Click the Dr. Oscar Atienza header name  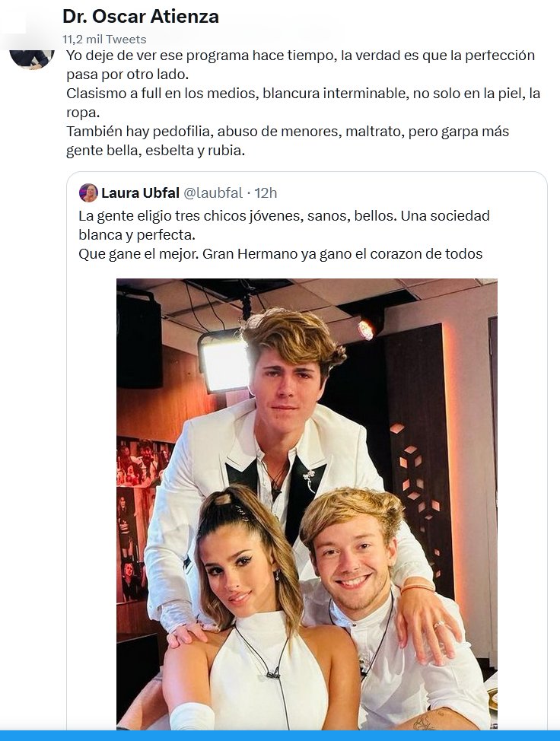[x=141, y=16]
